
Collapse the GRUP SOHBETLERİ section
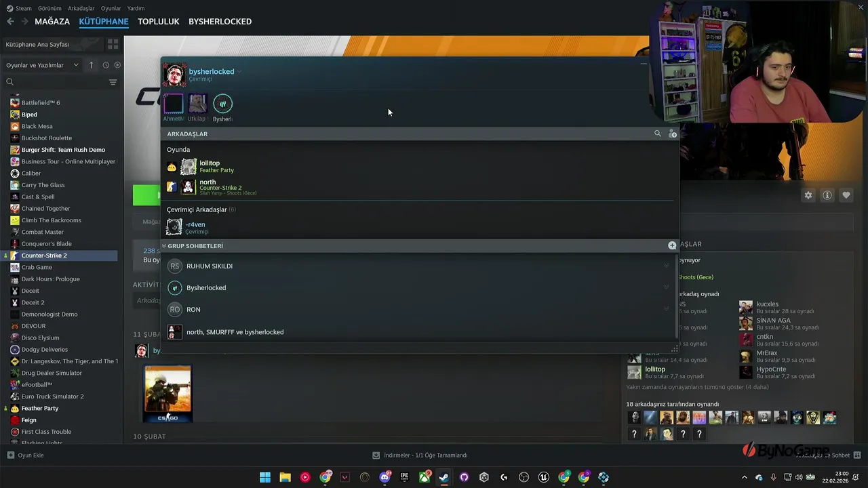click(164, 246)
